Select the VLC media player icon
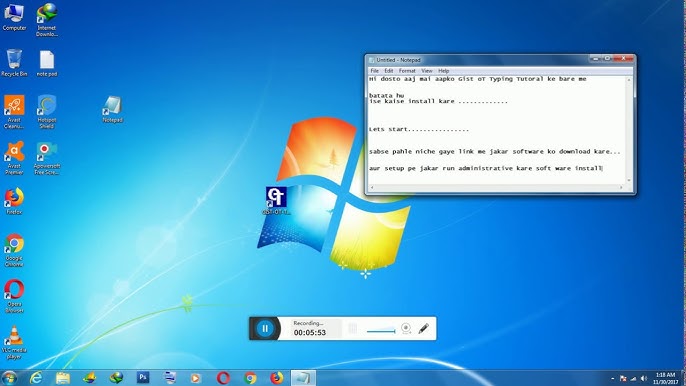Image resolution: width=686 pixels, height=386 pixels. point(14,343)
